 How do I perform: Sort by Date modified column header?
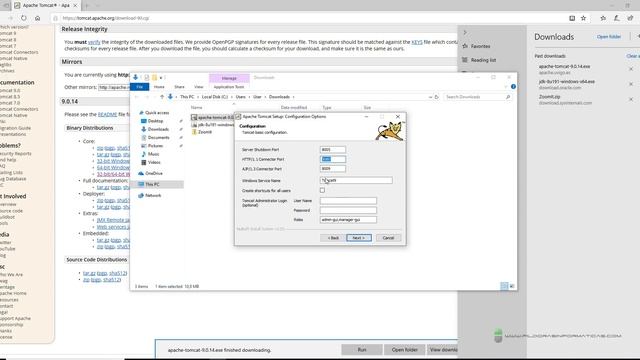pos(293,107)
